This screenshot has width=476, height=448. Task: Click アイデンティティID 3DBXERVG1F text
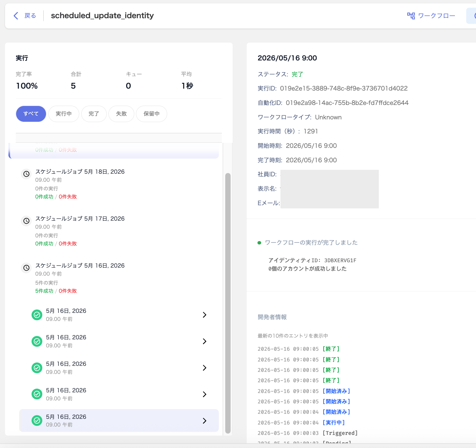[312, 261]
